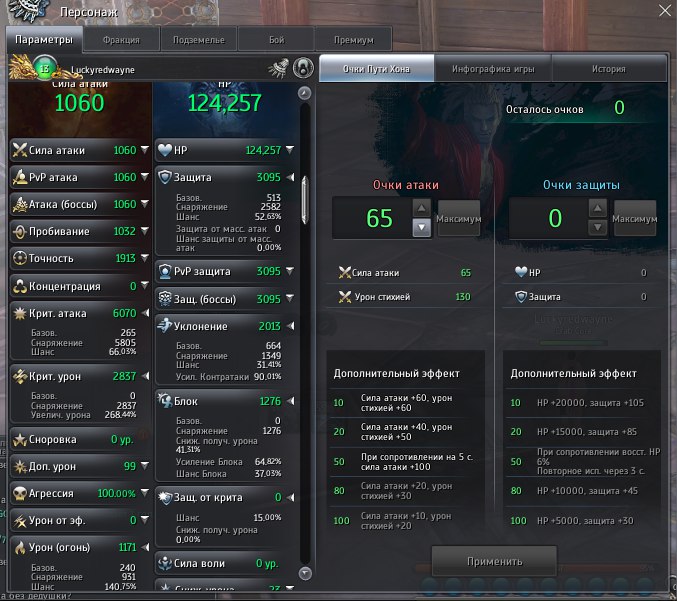Click Максимум next to Очки защиты
This screenshot has width=677, height=601.
[634, 218]
